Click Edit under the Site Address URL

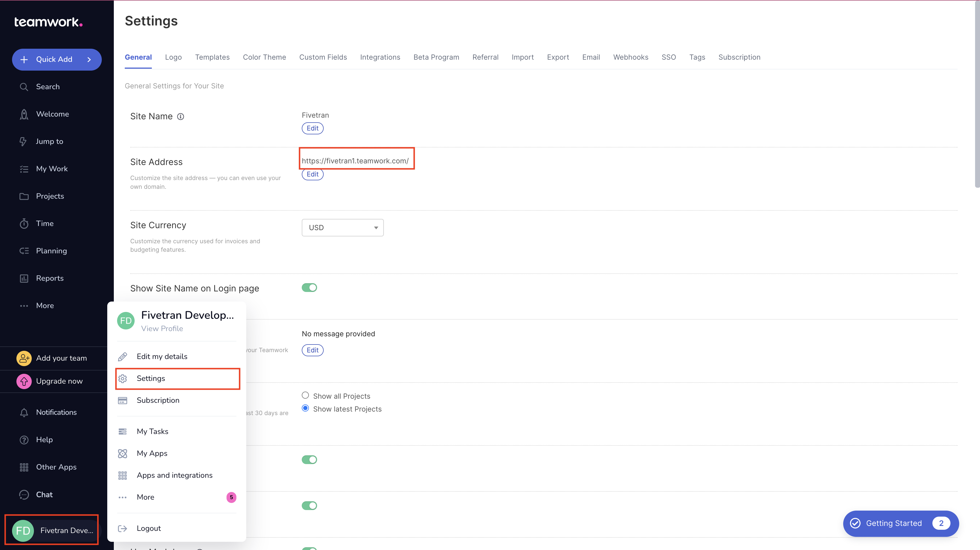[x=312, y=174]
